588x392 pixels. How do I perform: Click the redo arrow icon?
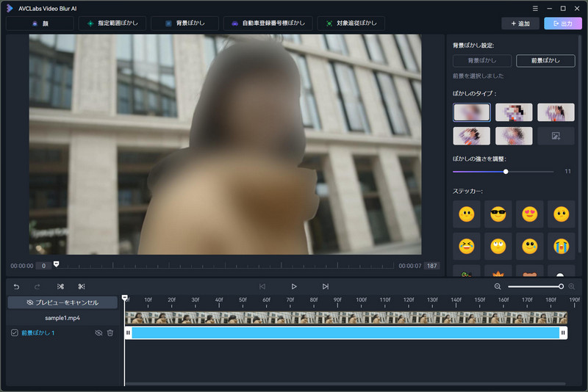click(x=37, y=287)
